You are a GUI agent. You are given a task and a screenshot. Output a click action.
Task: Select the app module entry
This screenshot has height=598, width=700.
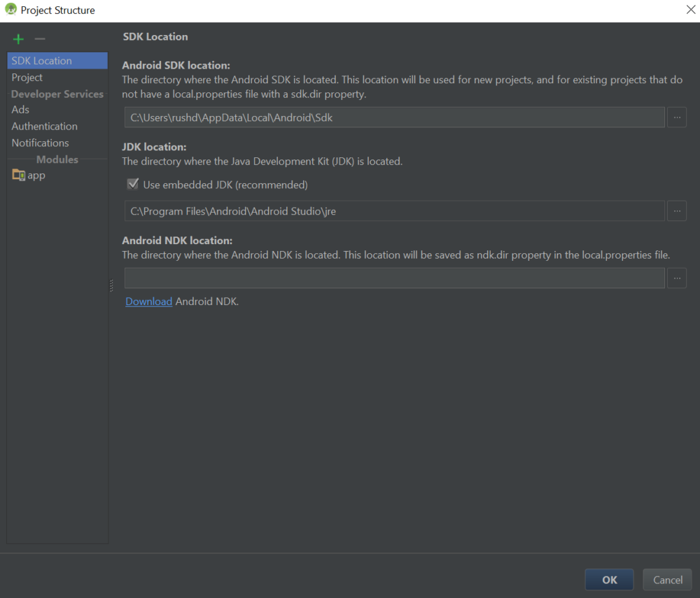coord(36,176)
